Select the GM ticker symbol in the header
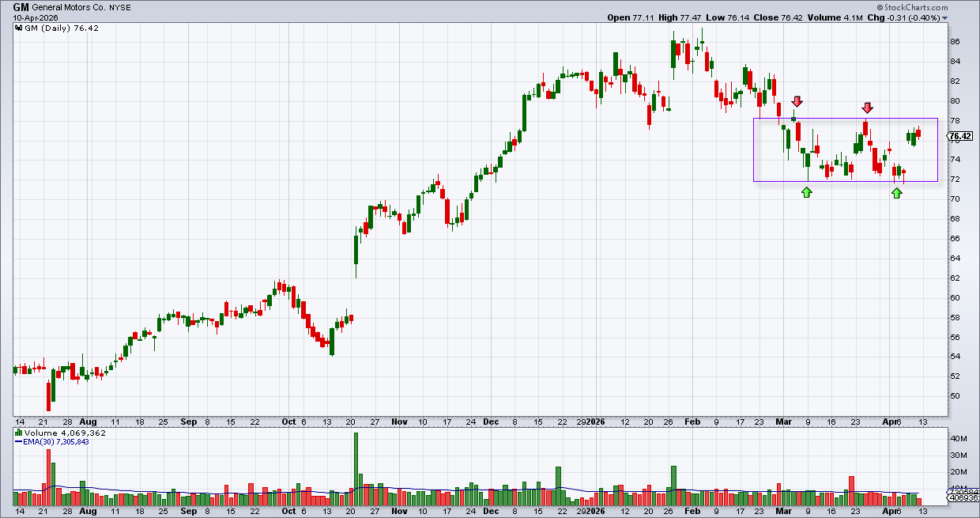 (21, 6)
